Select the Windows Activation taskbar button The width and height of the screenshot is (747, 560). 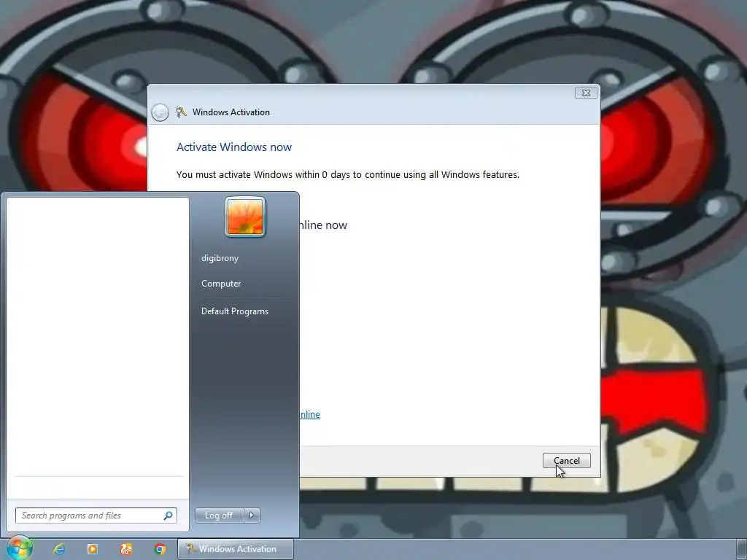[236, 549]
